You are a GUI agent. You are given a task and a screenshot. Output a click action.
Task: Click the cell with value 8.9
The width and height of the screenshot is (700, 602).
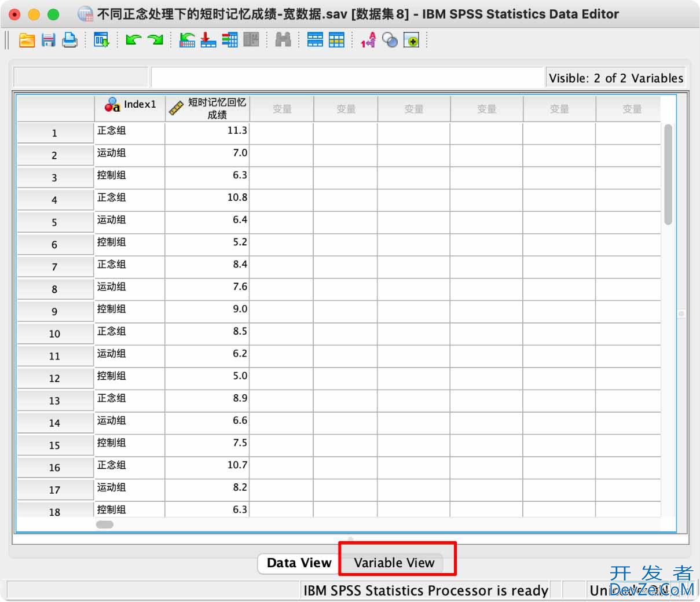(207, 401)
